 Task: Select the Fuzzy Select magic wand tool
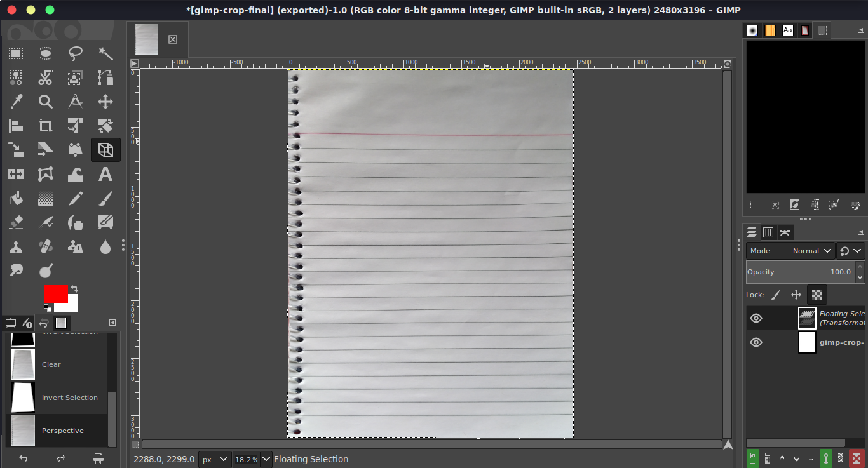pos(105,53)
